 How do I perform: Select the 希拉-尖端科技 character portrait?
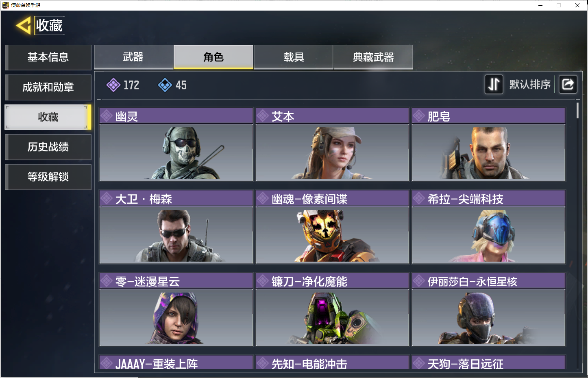[x=488, y=235]
